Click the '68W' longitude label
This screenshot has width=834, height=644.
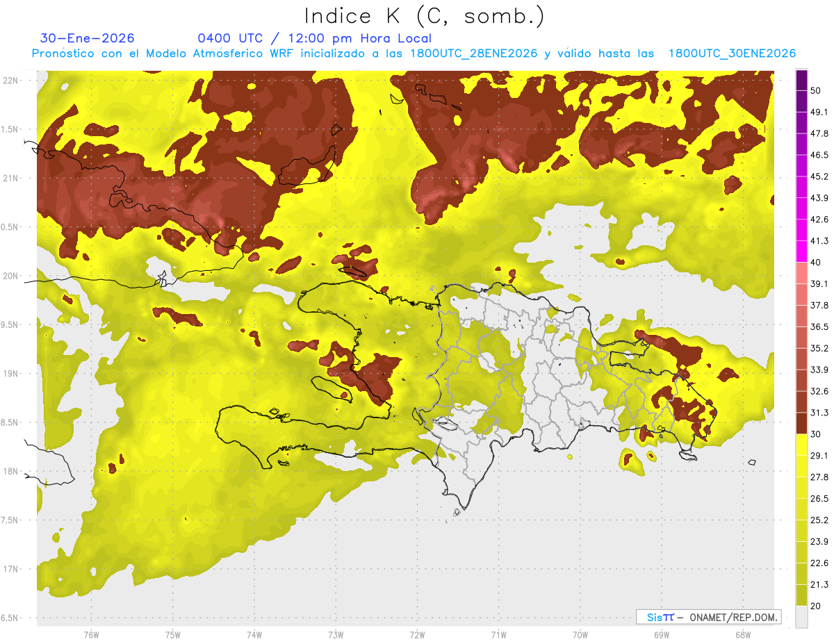point(742,635)
